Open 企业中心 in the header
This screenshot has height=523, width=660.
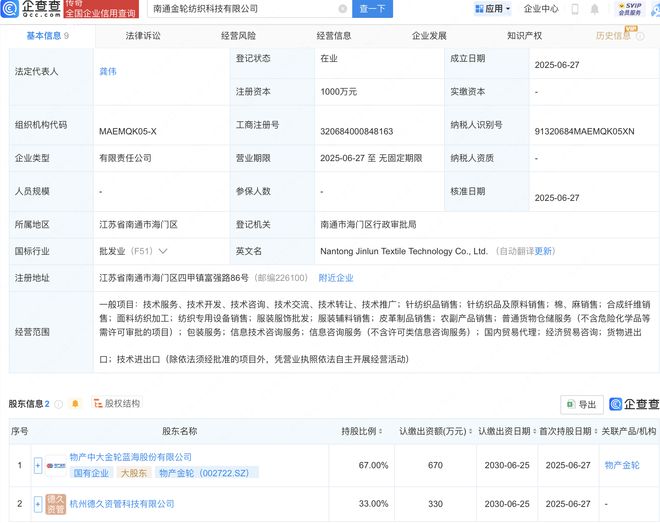[x=541, y=8]
